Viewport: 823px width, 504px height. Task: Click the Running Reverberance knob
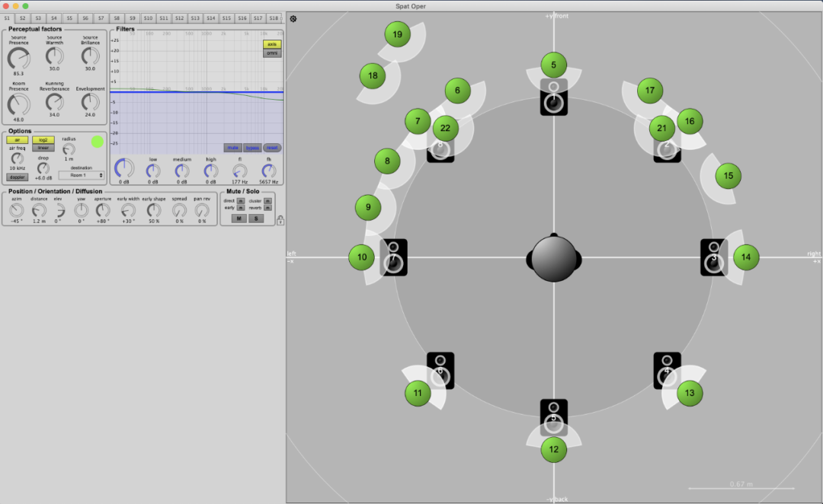pyautogui.click(x=55, y=102)
